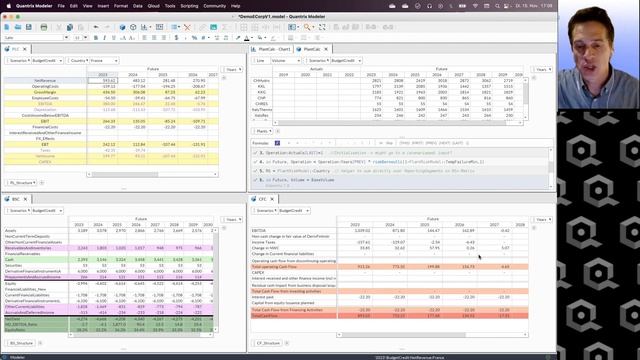Close the PLC tab
The height and width of the screenshot is (360, 640).
point(25,49)
